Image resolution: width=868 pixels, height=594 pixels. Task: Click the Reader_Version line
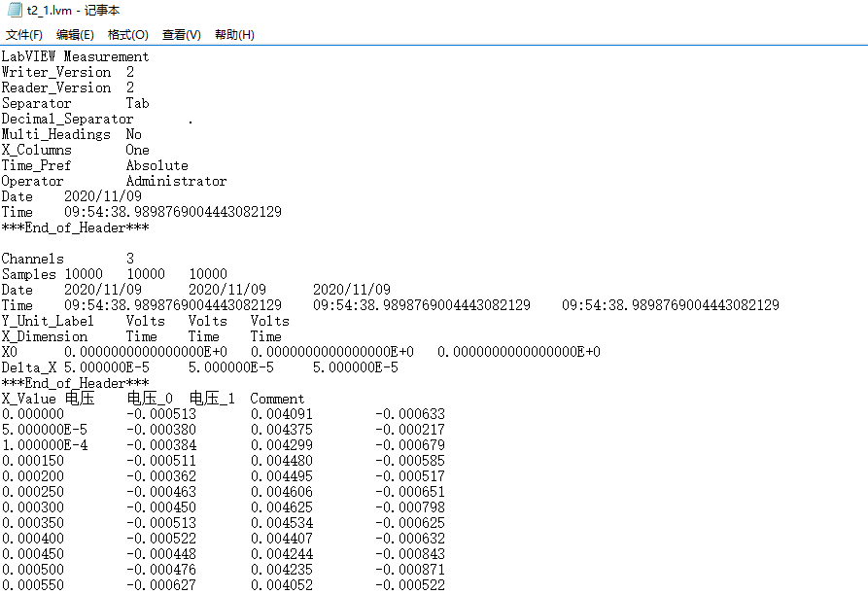(x=67, y=87)
